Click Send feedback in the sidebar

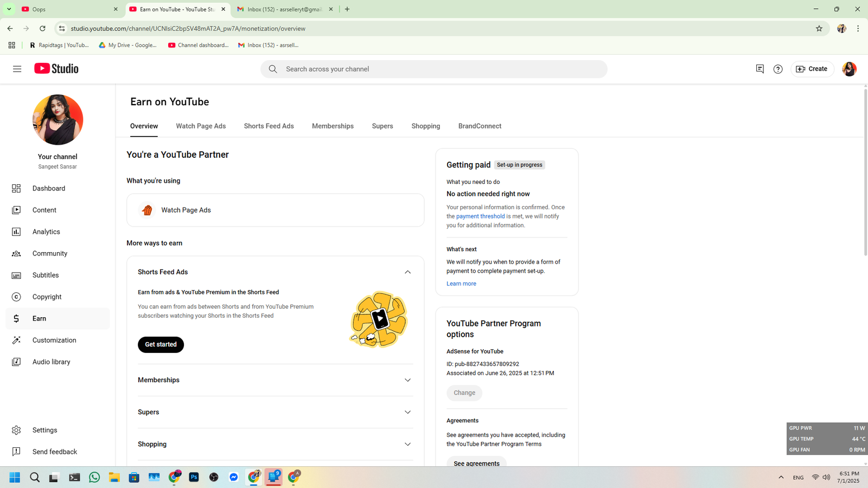tap(58, 452)
